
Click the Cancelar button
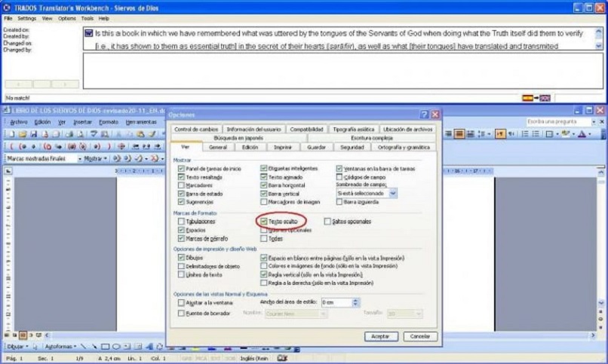420,336
